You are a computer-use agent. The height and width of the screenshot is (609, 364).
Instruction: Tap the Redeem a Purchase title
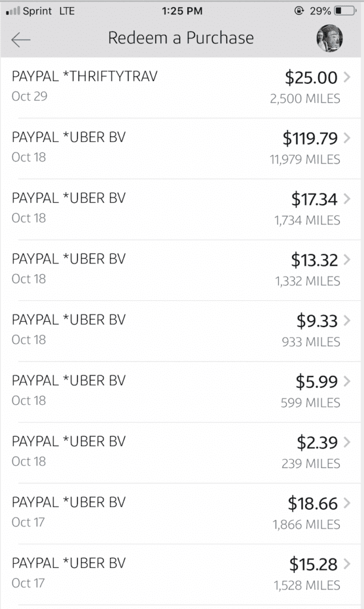pyautogui.click(x=181, y=37)
